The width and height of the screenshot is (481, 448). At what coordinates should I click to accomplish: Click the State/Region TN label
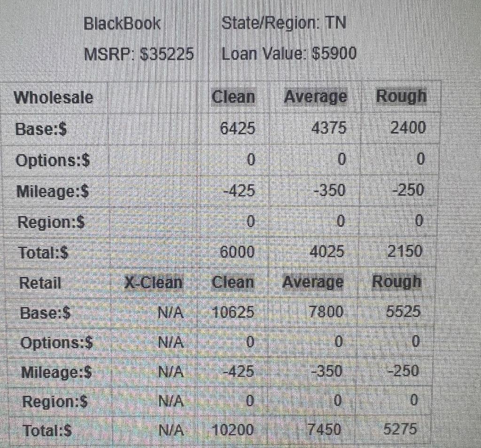click(x=284, y=23)
